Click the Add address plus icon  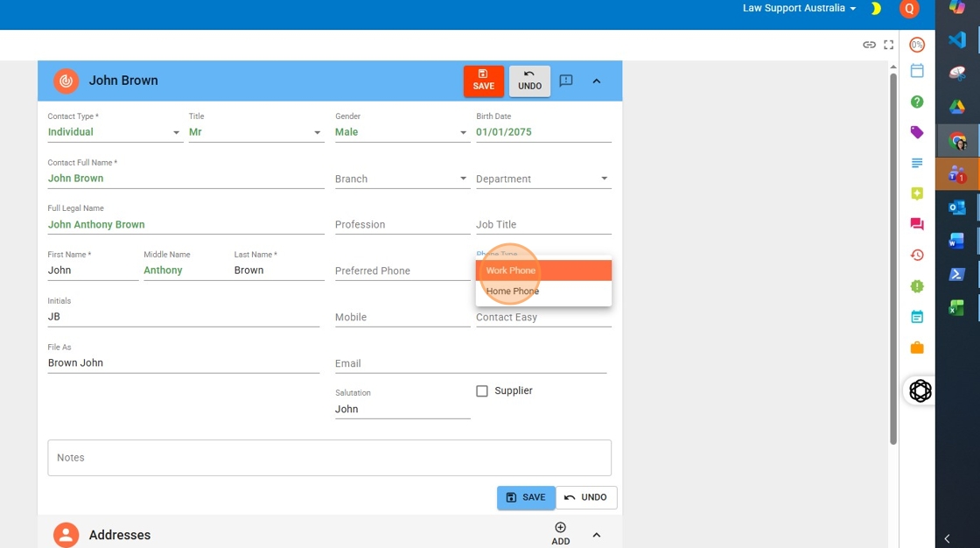tap(561, 528)
